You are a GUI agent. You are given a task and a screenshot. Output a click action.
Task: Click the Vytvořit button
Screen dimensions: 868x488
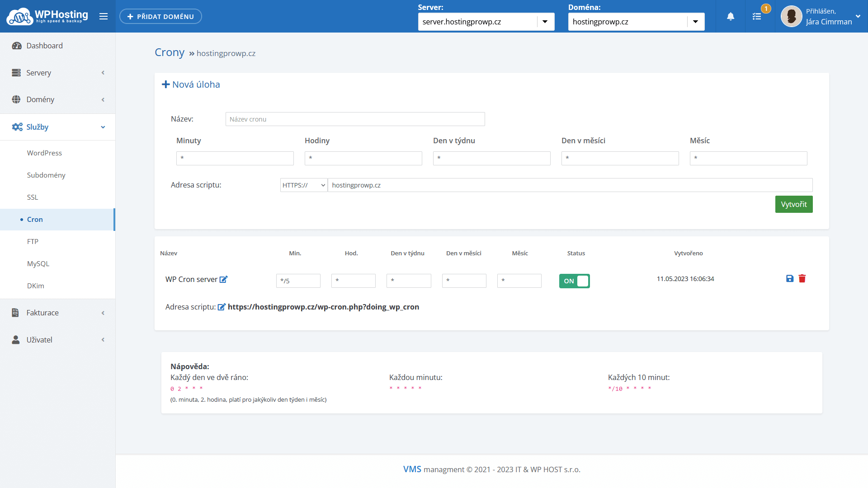pos(793,204)
